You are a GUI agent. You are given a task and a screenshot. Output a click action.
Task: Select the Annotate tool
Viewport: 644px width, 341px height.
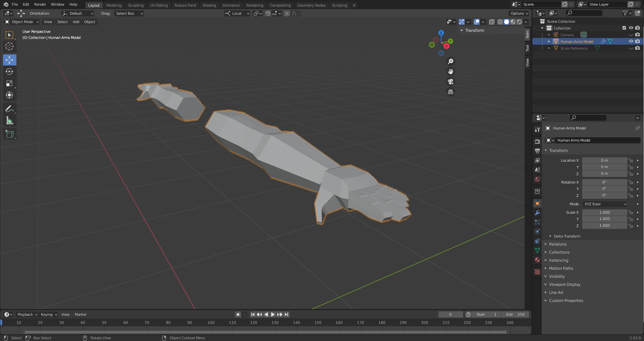coord(9,109)
